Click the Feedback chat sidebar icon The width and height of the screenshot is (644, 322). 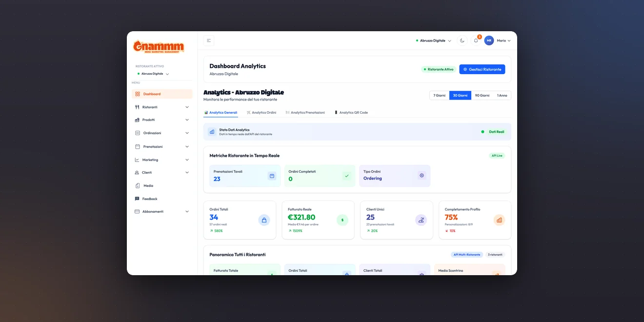coord(137,199)
